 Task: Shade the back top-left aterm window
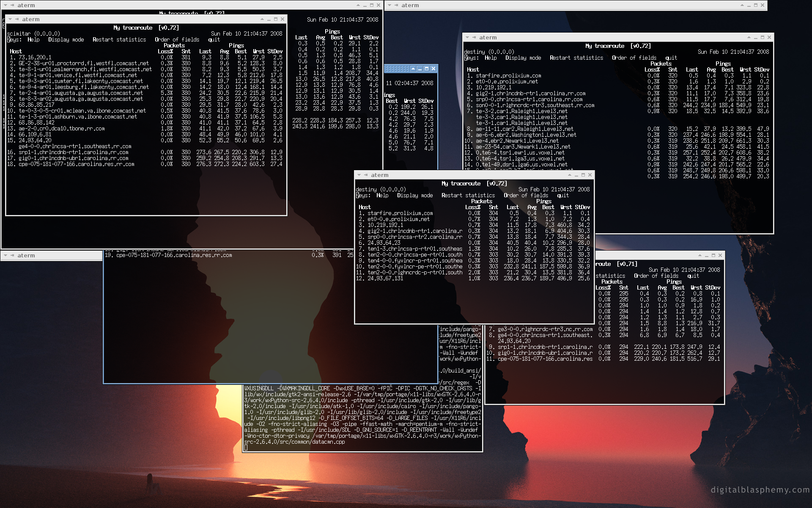click(358, 6)
